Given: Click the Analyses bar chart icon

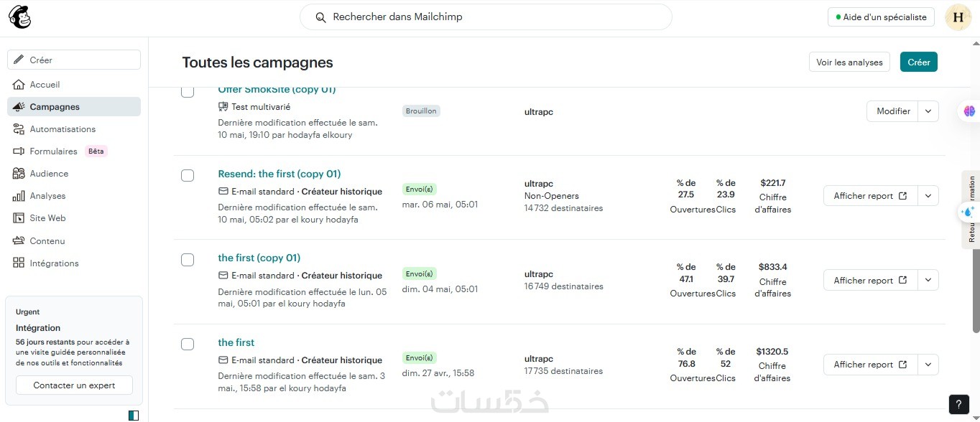Looking at the screenshot, I should 19,196.
